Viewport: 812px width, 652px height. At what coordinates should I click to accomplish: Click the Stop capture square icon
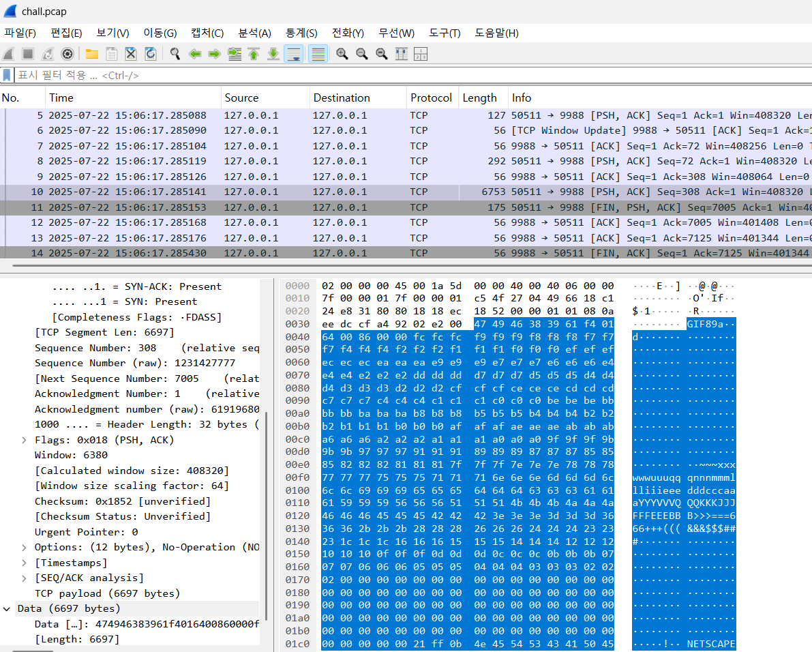[x=28, y=54]
